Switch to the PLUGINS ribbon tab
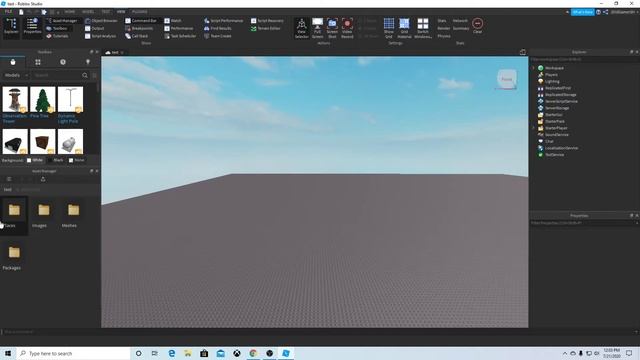This screenshot has height=360, width=640. (x=140, y=12)
